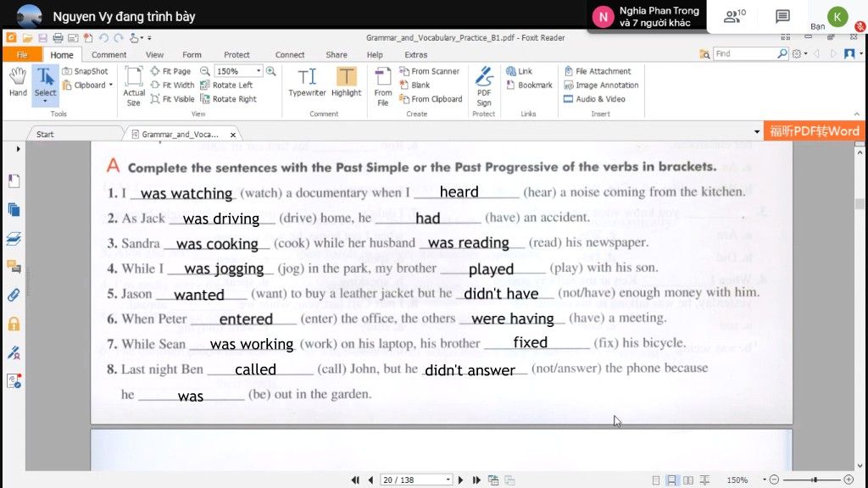
Task: Go to the first page
Action: pos(355,480)
